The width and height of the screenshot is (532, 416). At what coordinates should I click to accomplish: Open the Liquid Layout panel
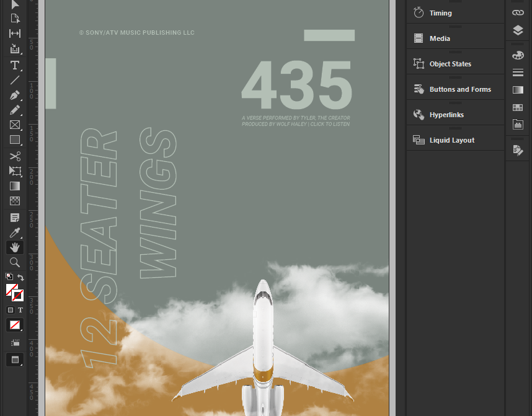455,140
